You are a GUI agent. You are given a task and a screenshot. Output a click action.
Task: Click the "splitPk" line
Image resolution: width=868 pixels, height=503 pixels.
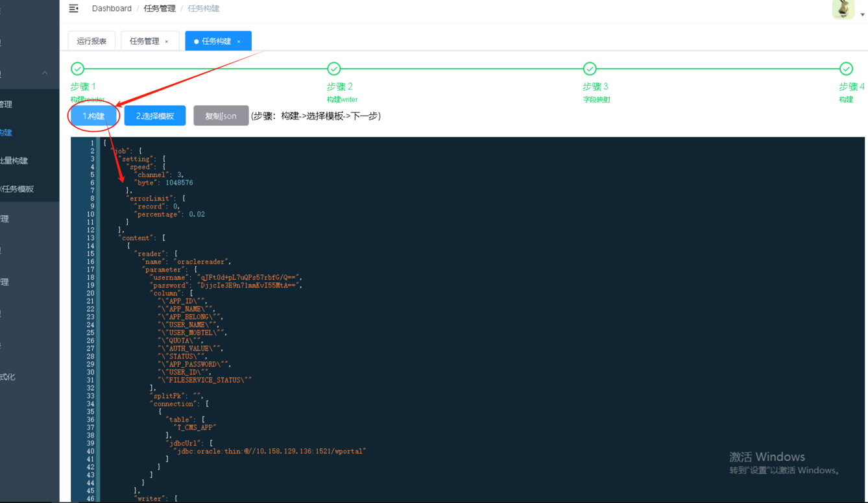point(177,396)
